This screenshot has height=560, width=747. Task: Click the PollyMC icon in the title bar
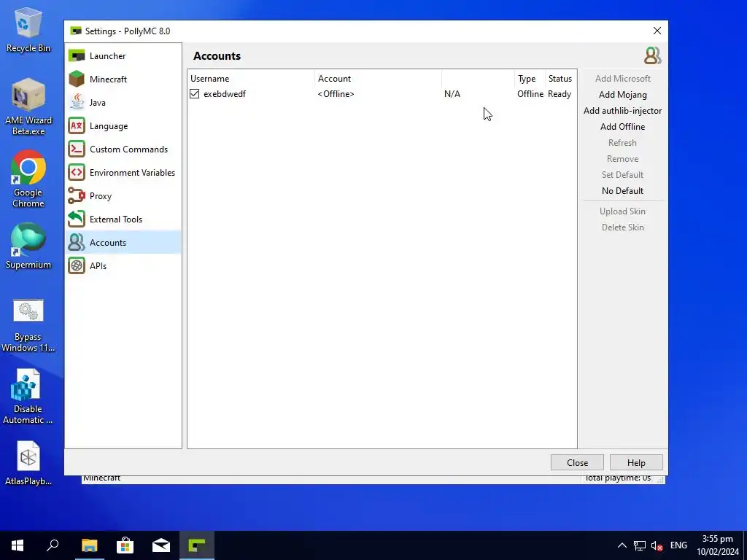coord(76,31)
